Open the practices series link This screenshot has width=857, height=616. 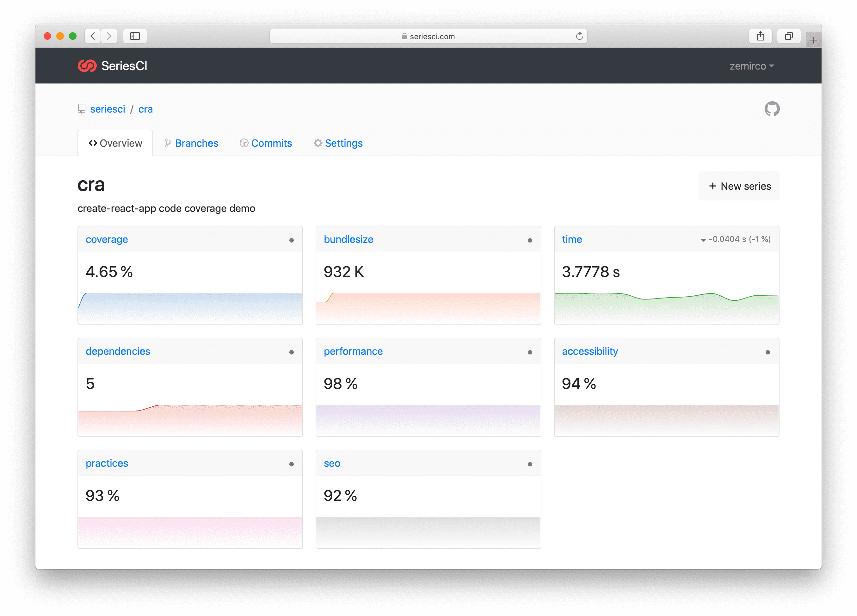click(107, 463)
